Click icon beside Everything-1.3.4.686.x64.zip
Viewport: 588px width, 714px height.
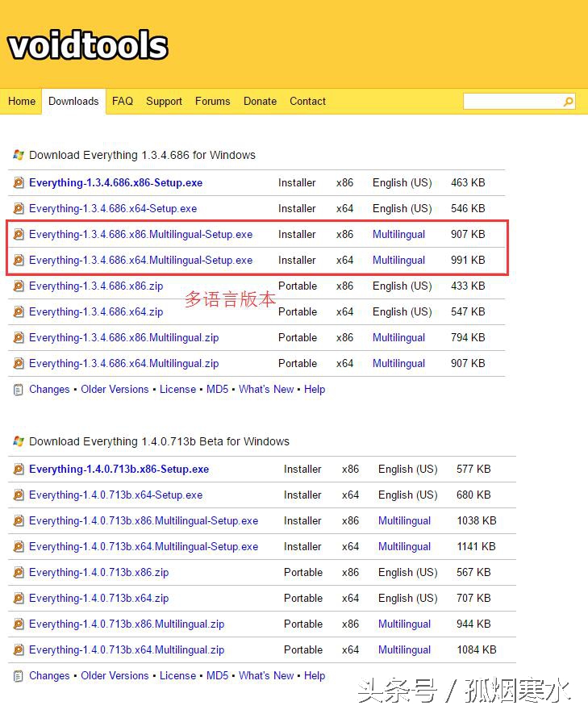click(x=19, y=312)
